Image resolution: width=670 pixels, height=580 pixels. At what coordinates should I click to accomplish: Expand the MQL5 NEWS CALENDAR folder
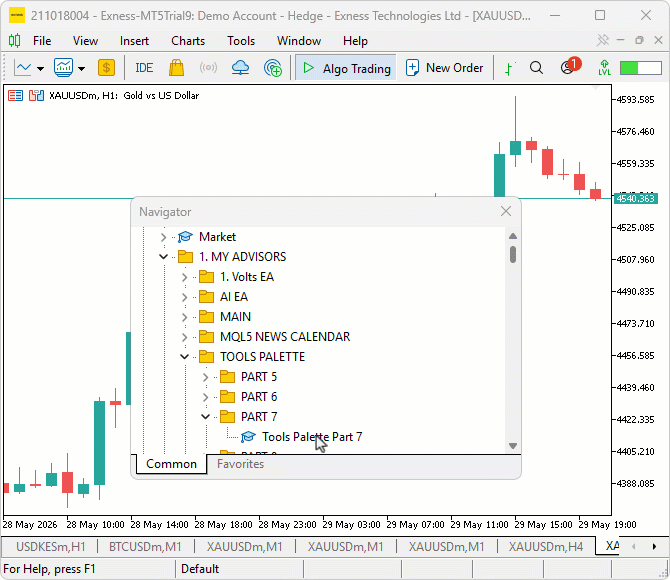[184, 337]
